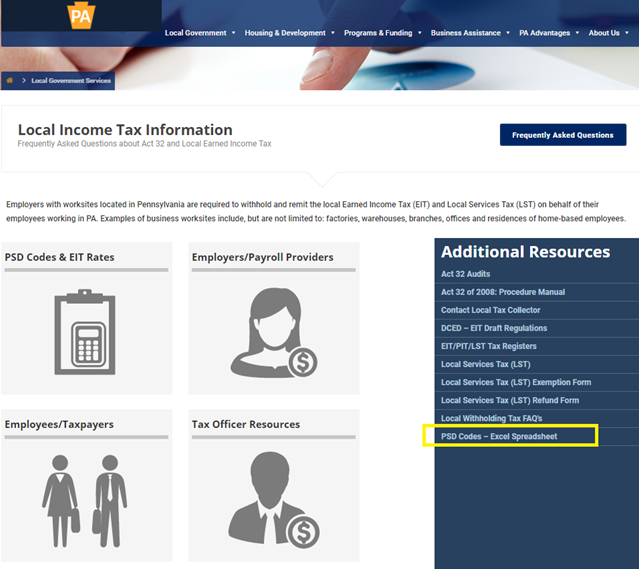Expand the Local Government menu

click(x=200, y=33)
